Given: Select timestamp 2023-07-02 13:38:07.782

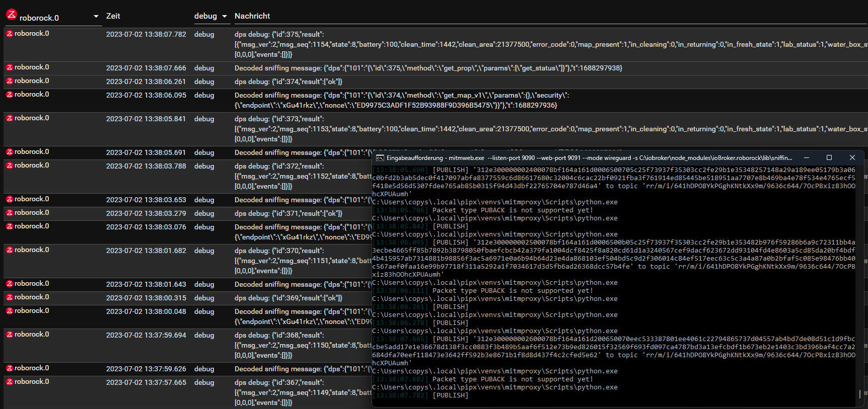Looking at the screenshot, I should pos(146,34).
